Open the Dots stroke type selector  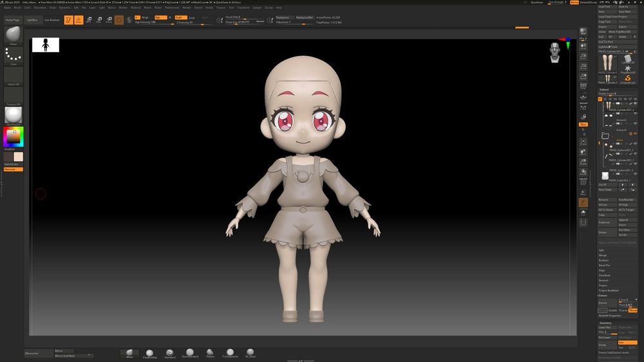[x=13, y=55]
